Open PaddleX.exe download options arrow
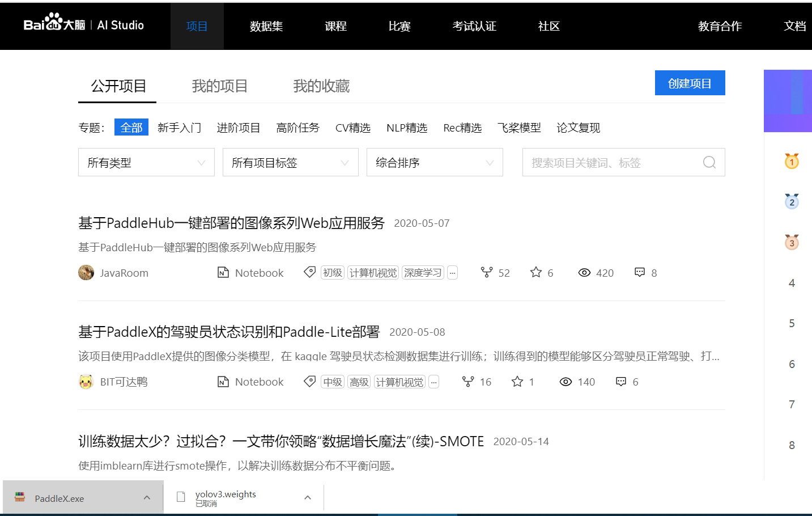The height and width of the screenshot is (516, 812). 147,497
